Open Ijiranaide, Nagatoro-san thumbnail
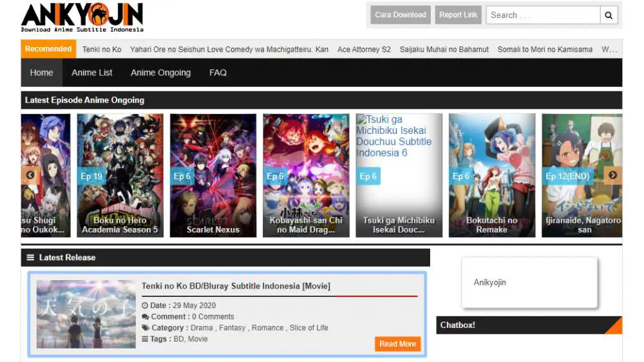The width and height of the screenshot is (644, 362). click(582, 175)
